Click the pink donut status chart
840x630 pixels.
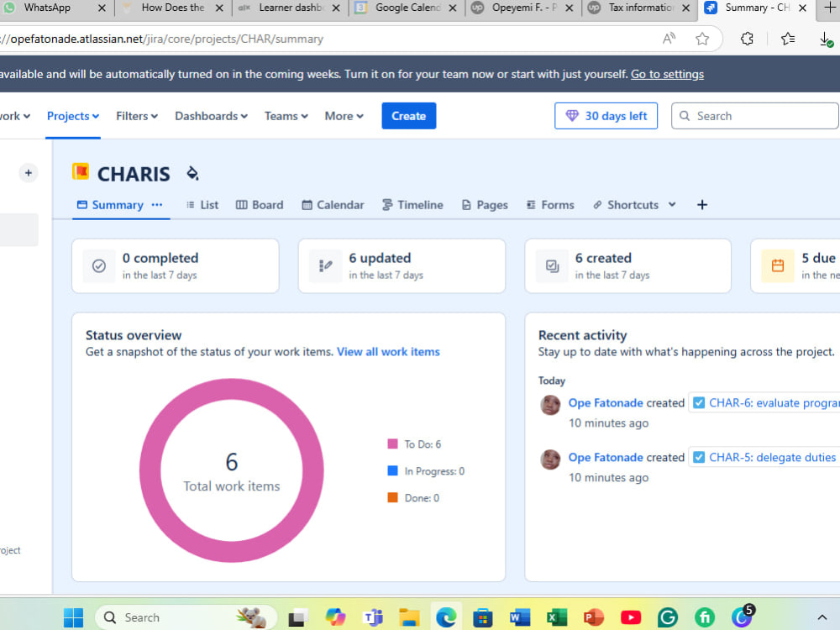[232, 470]
